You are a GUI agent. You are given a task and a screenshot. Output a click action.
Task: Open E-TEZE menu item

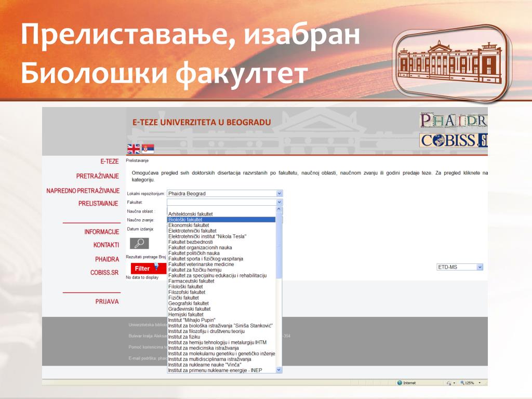tap(109, 162)
